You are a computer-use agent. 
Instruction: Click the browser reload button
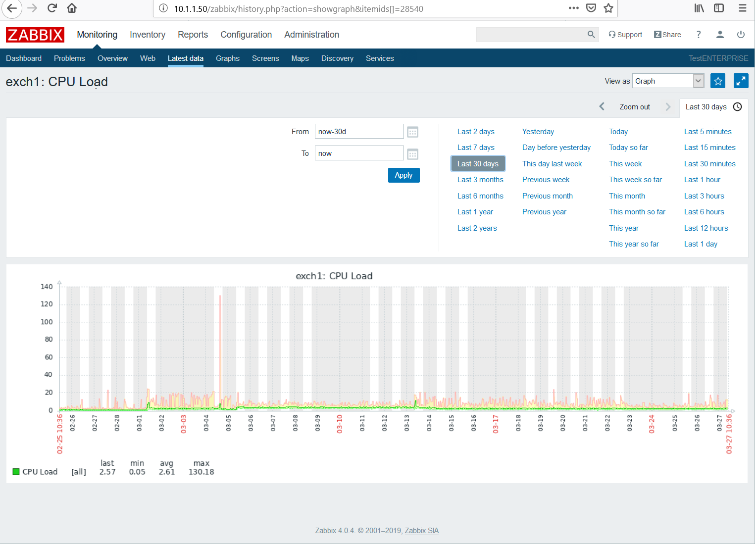click(x=52, y=8)
